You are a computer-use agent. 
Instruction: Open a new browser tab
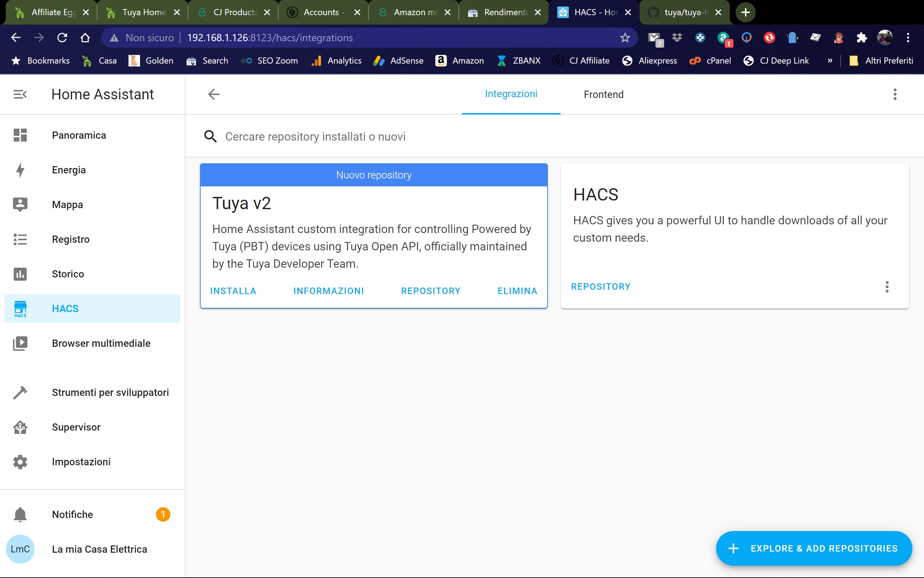coord(745,12)
